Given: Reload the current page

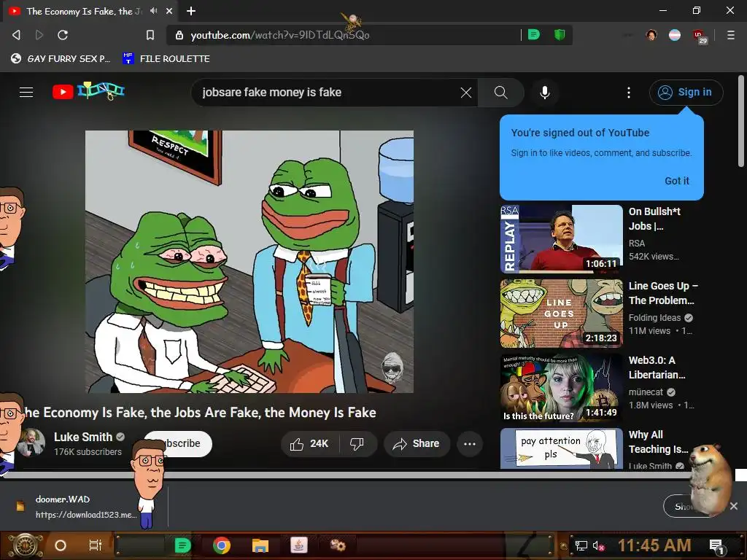Looking at the screenshot, I should 63,35.
